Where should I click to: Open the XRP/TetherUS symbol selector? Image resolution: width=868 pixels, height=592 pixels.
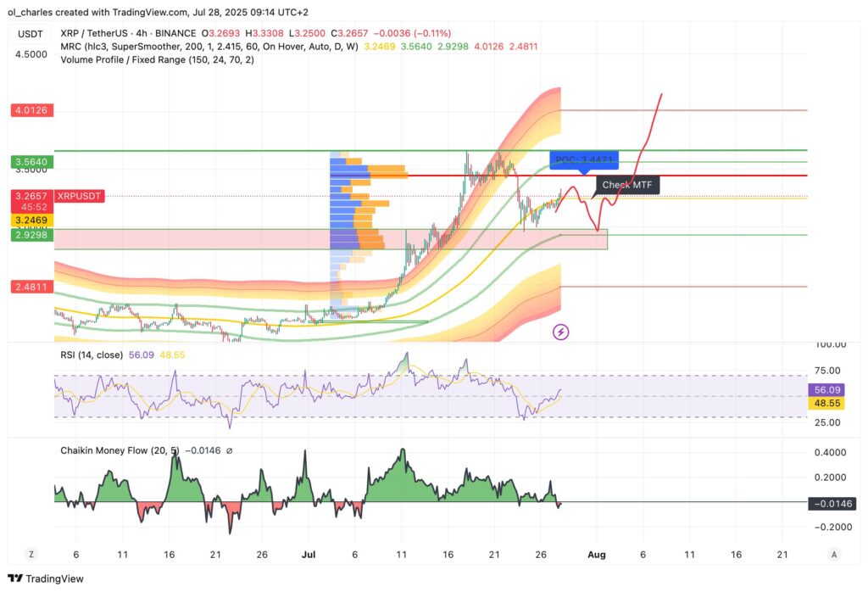[96, 31]
